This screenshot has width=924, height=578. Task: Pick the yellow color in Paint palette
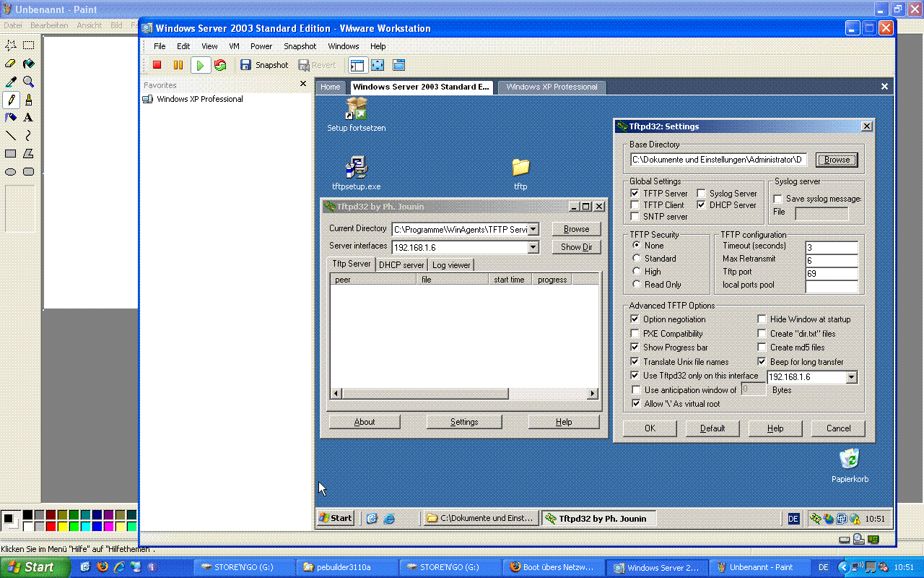(x=62, y=526)
